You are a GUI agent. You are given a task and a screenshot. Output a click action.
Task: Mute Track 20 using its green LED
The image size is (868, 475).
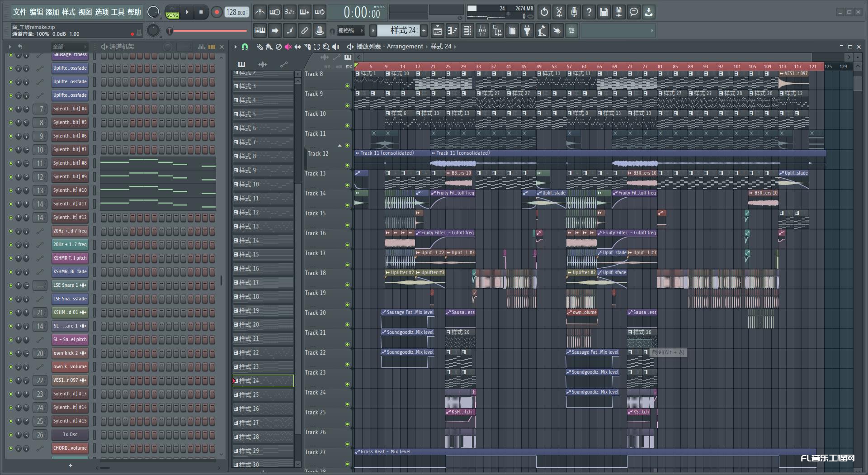coord(347,324)
